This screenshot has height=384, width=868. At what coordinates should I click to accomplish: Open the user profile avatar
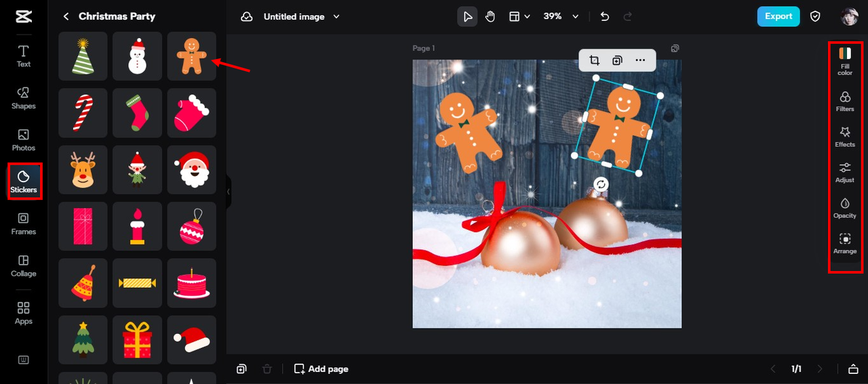pos(849,16)
